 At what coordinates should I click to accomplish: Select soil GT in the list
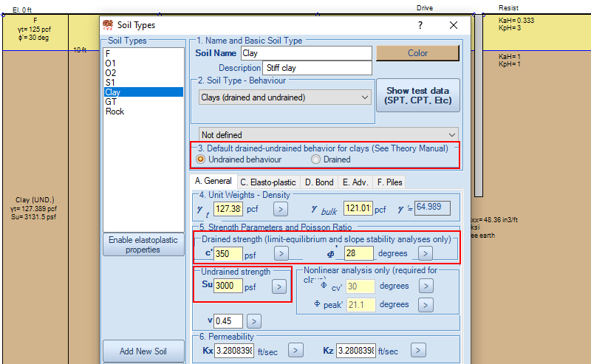click(x=143, y=102)
